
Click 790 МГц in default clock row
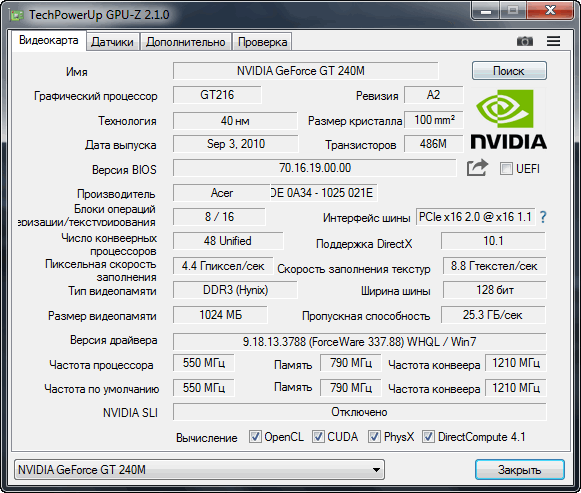click(351, 388)
